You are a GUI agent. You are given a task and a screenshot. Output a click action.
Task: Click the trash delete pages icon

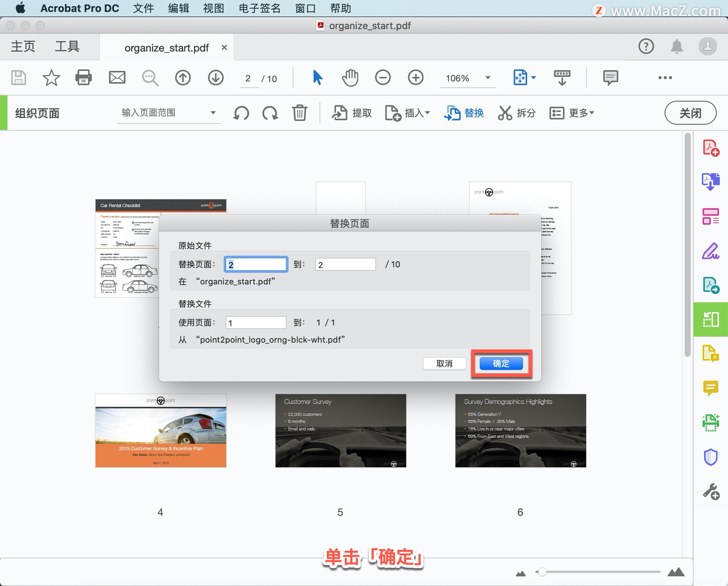300,113
